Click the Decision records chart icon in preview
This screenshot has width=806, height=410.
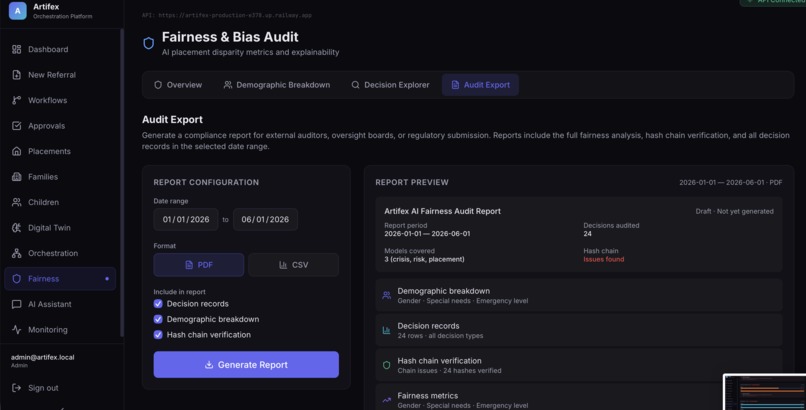tap(387, 330)
